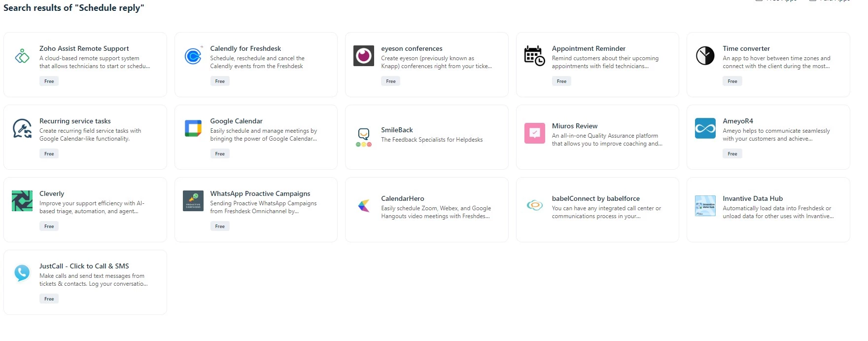868x341 pixels.
Task: Open the CalendarHero app title
Action: 403,198
